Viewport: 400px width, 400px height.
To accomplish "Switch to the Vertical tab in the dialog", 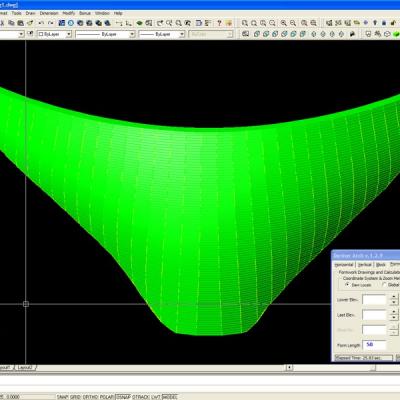I will pos(364,265).
